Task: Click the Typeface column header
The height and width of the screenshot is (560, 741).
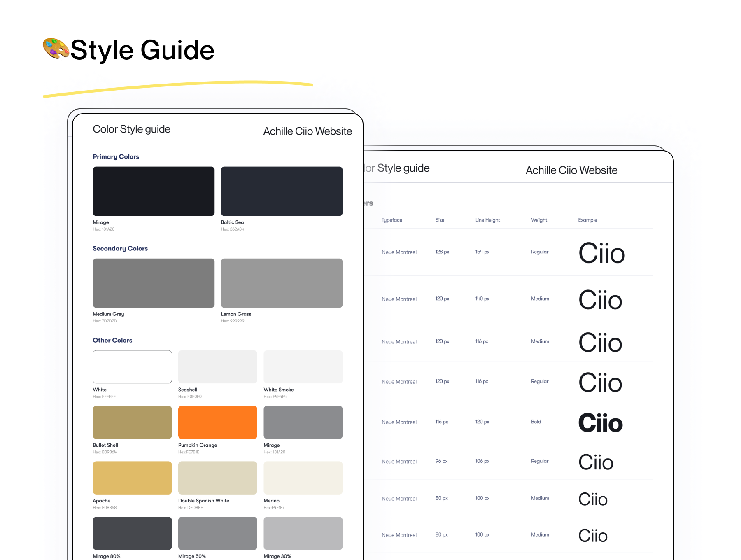Action: pyautogui.click(x=392, y=220)
